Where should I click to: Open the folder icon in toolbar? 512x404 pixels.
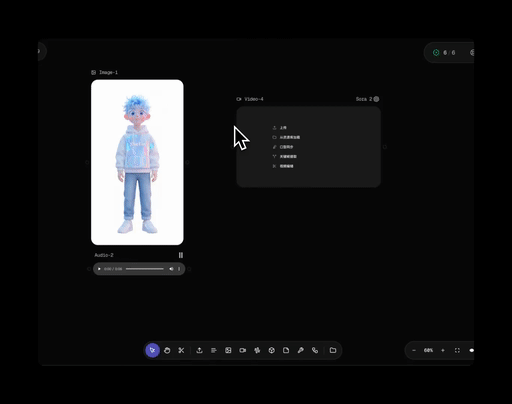333,350
